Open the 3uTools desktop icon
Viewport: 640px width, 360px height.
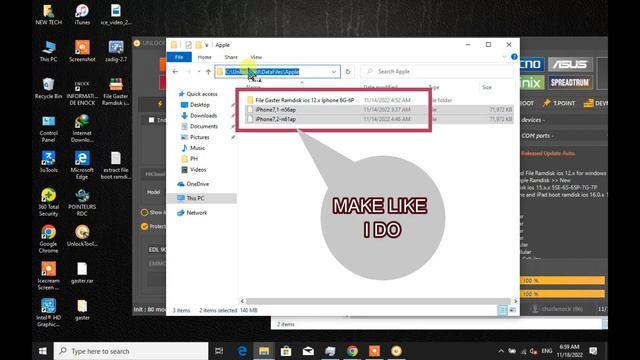click(x=49, y=162)
